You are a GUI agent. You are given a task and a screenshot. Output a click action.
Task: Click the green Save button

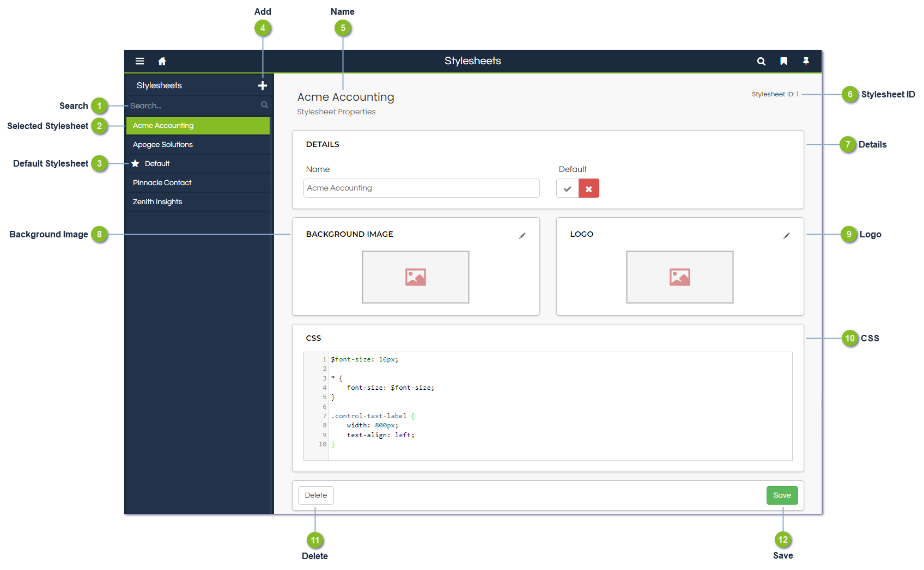pos(782,495)
